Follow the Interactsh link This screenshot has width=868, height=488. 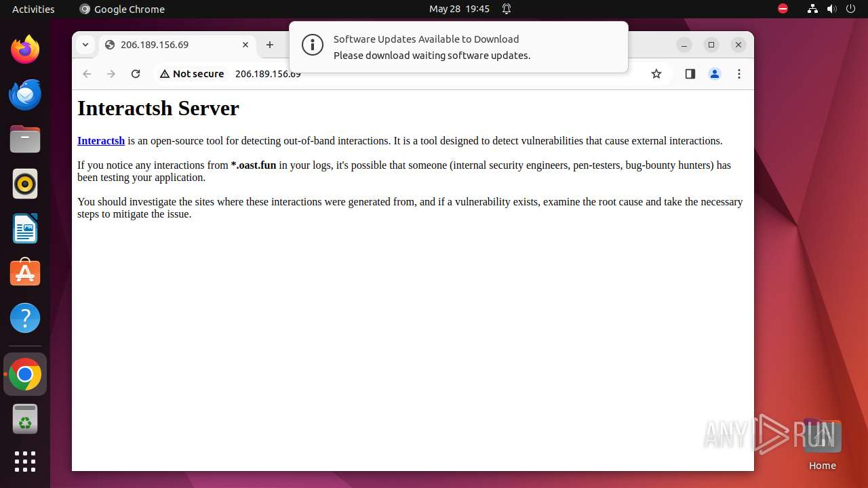tap(101, 141)
